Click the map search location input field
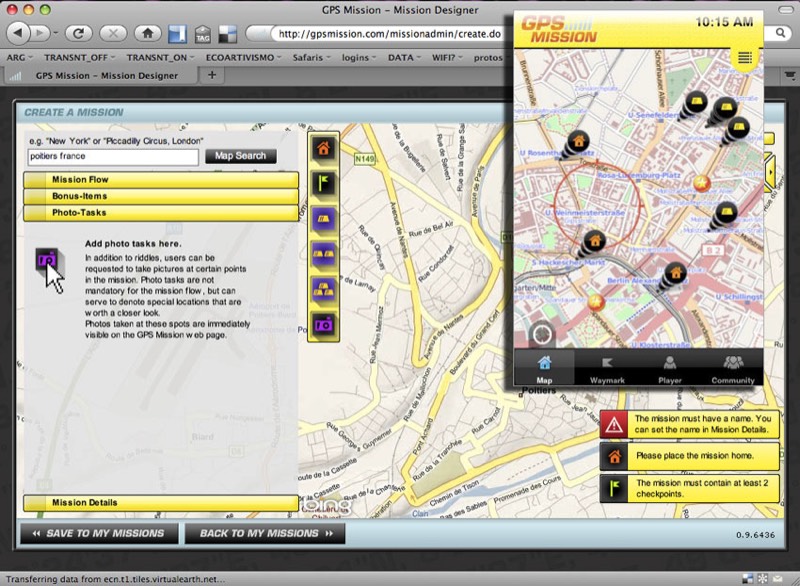This screenshot has width=800, height=586. 113,157
